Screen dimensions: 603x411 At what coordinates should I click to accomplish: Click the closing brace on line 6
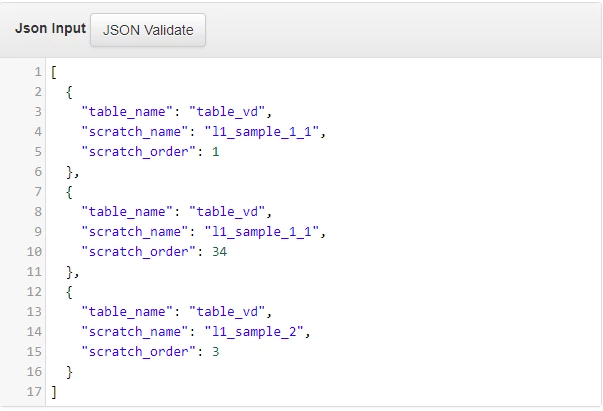[69, 172]
